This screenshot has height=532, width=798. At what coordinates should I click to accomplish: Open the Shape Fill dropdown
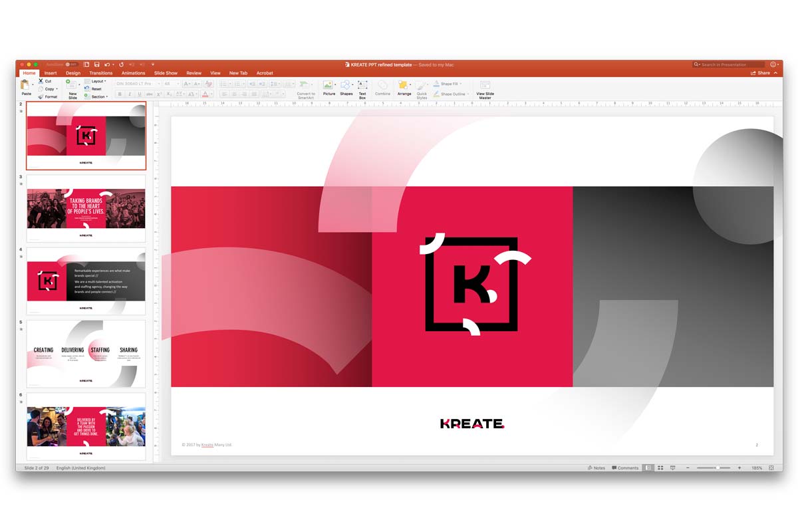click(448, 84)
